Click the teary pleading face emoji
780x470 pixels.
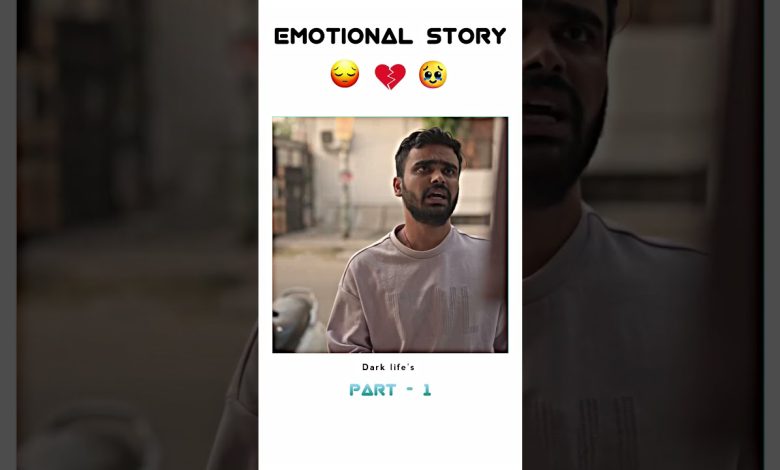coord(432,75)
